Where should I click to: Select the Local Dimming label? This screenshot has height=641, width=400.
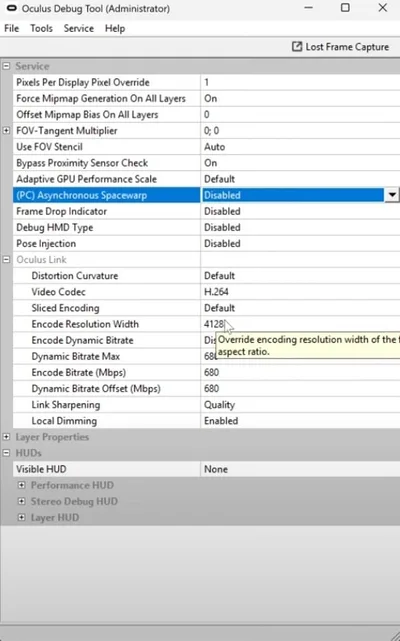pos(64,421)
